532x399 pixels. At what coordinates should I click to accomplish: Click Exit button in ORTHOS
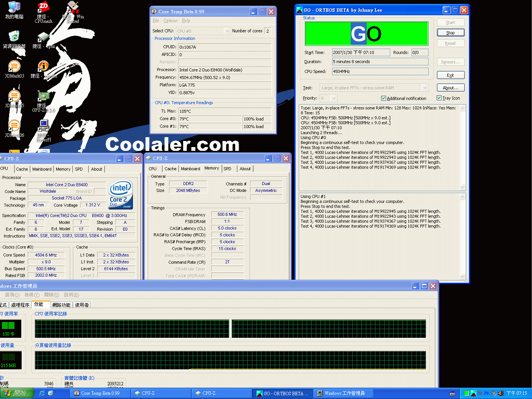coord(450,75)
